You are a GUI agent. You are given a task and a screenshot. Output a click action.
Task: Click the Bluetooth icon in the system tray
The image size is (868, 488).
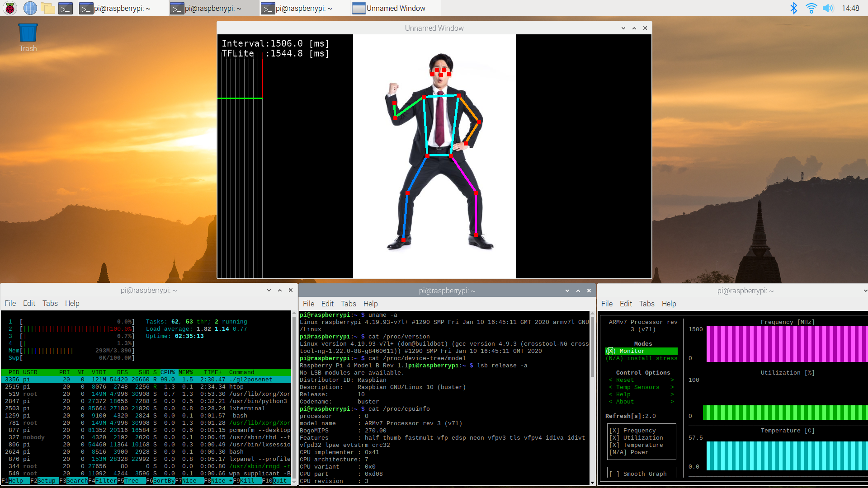tap(794, 8)
